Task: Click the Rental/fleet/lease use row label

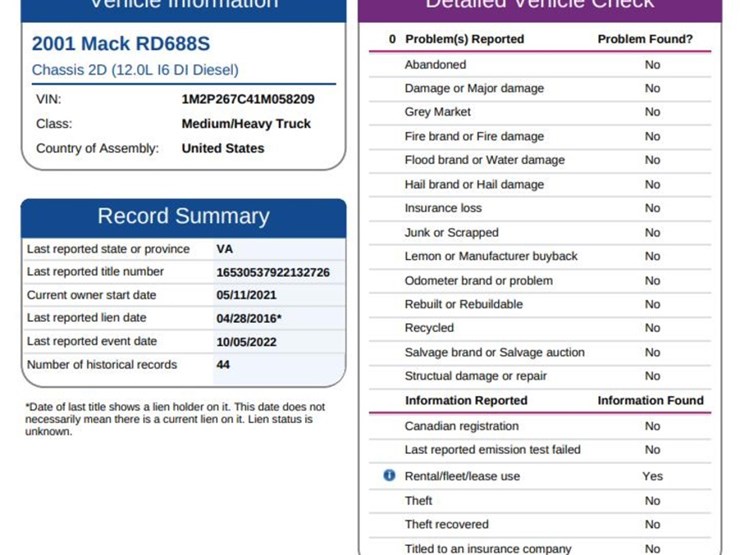Action: 462,476
